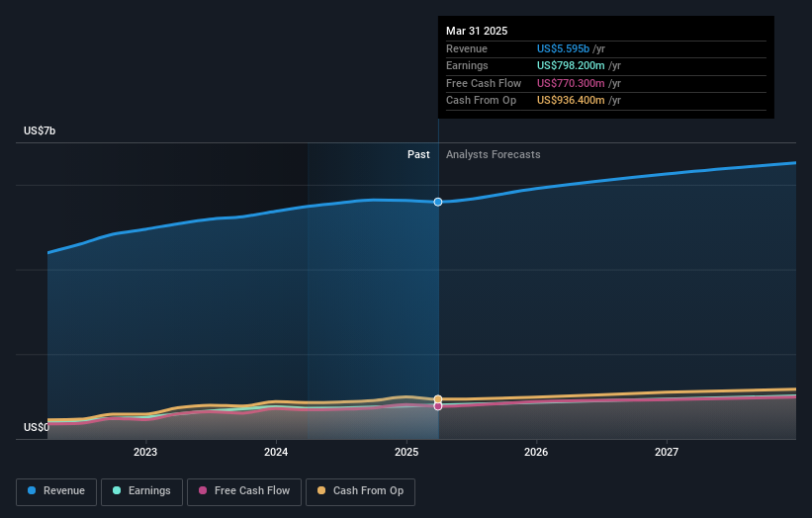Click the US$7b y-axis label
This screenshot has height=518, width=812.
pyautogui.click(x=40, y=130)
